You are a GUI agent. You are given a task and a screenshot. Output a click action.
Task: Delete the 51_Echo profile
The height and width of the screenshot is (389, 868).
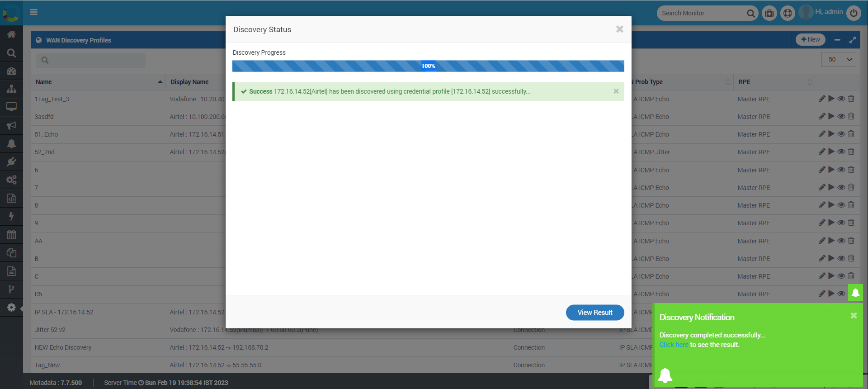(851, 134)
